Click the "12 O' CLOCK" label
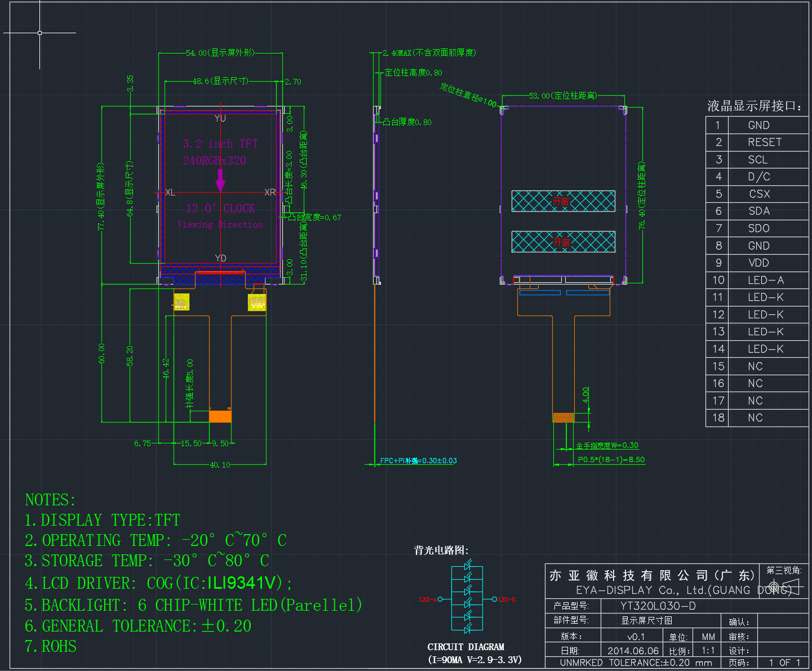 [220, 208]
